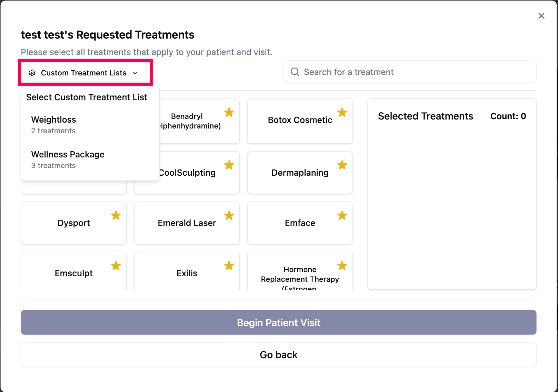558x392 pixels.
Task: Select the Emsculpt treatment card
Action: point(73,273)
